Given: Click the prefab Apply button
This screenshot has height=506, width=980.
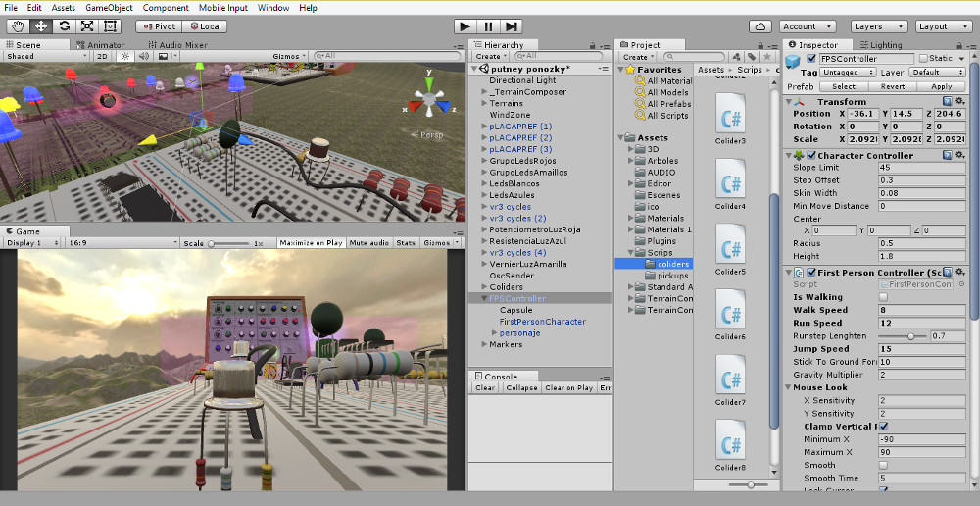Looking at the screenshot, I should tap(940, 86).
